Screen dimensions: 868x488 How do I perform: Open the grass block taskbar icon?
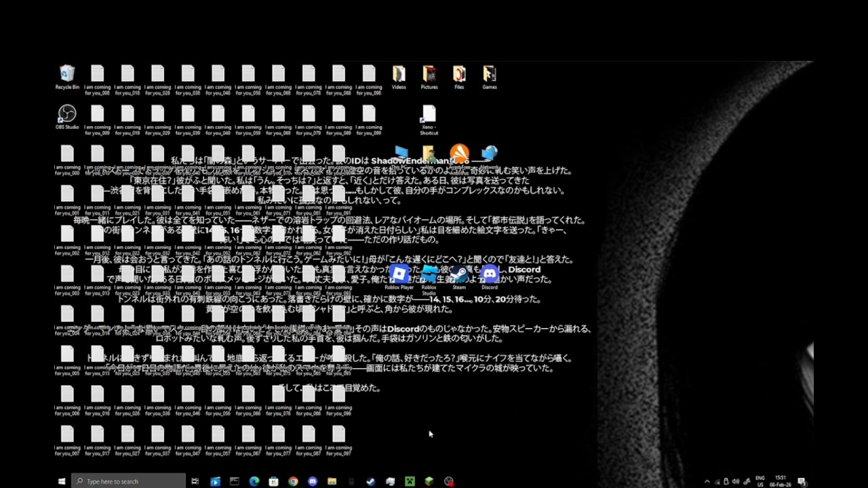(x=429, y=481)
